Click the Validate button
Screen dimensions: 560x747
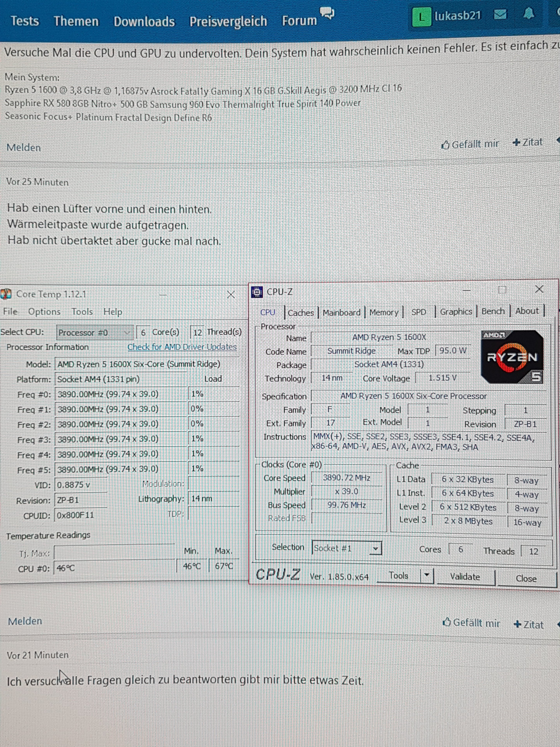(465, 576)
